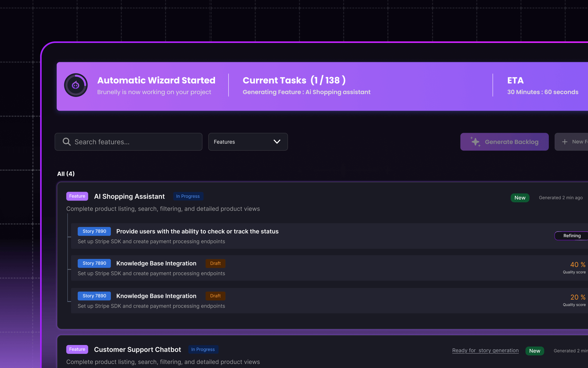
Task: Click the Draft badge on the 40% story
Action: [215, 263]
